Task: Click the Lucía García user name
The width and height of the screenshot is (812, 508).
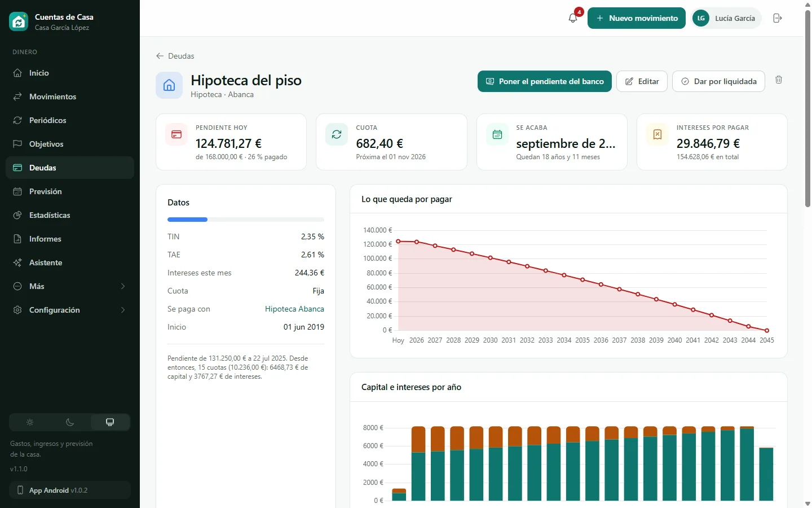Action: (x=735, y=18)
